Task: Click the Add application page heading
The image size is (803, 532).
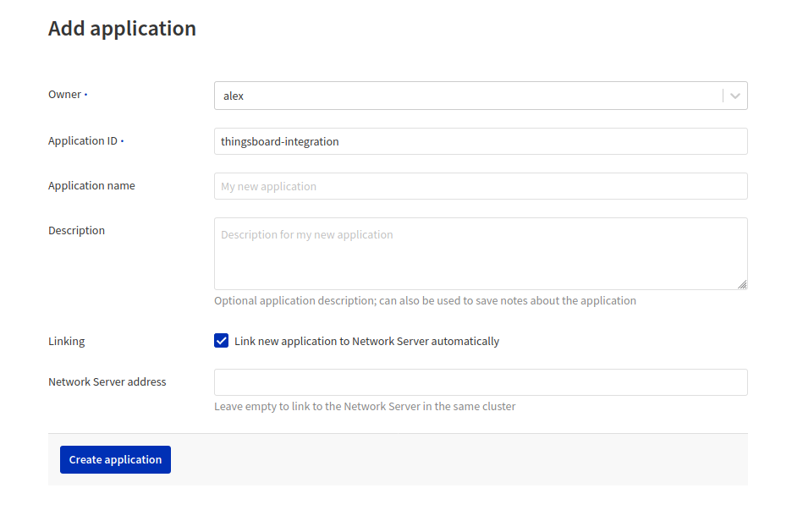Action: (x=122, y=29)
